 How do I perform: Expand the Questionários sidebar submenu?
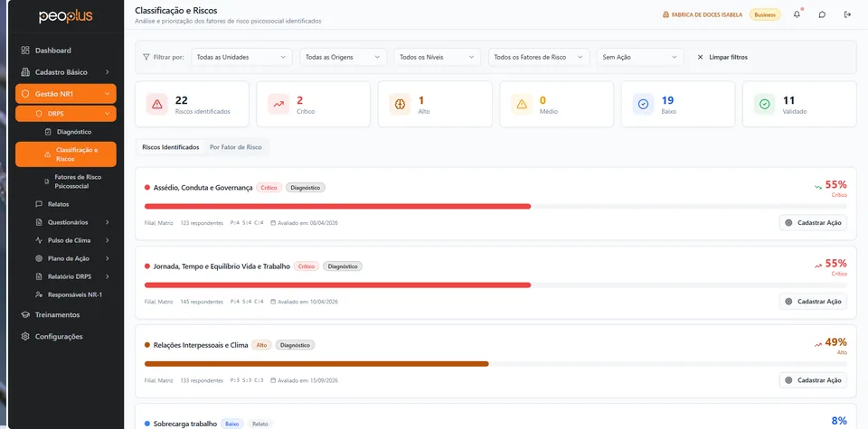point(71,222)
